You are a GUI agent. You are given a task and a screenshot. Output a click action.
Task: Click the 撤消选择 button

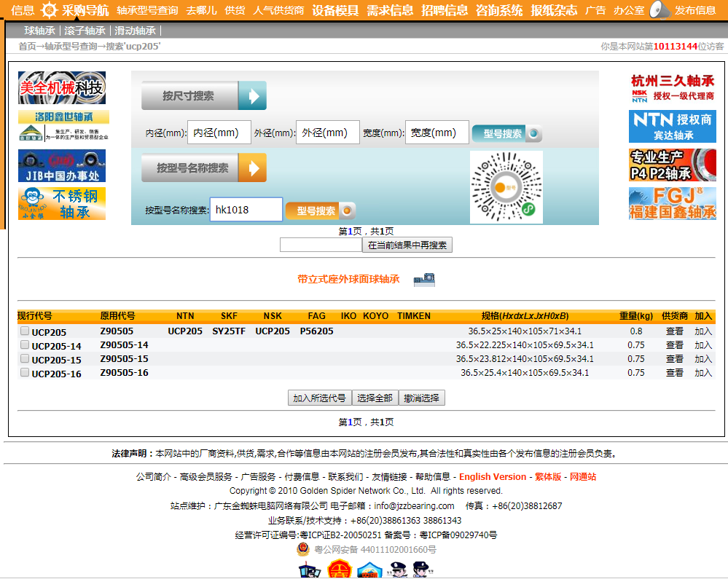point(422,398)
